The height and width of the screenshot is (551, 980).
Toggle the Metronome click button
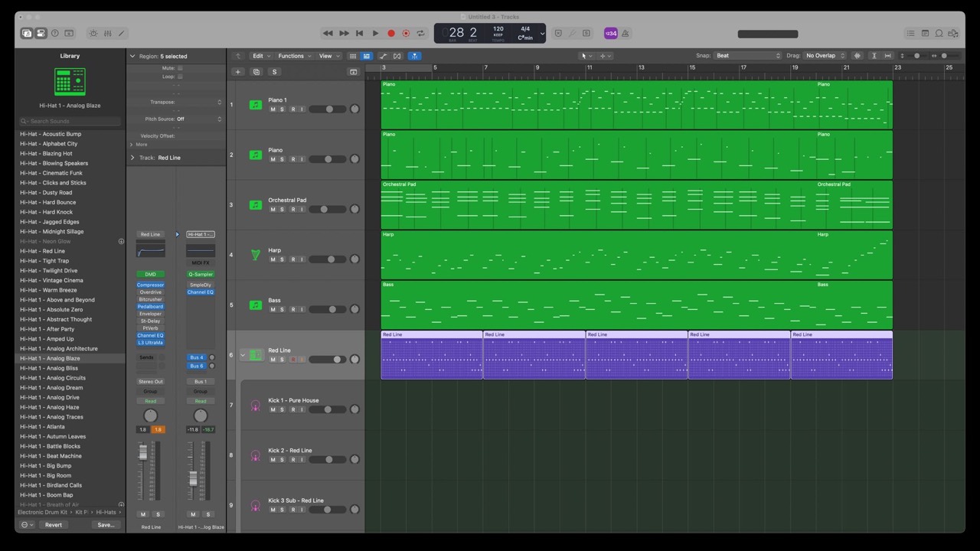point(626,34)
